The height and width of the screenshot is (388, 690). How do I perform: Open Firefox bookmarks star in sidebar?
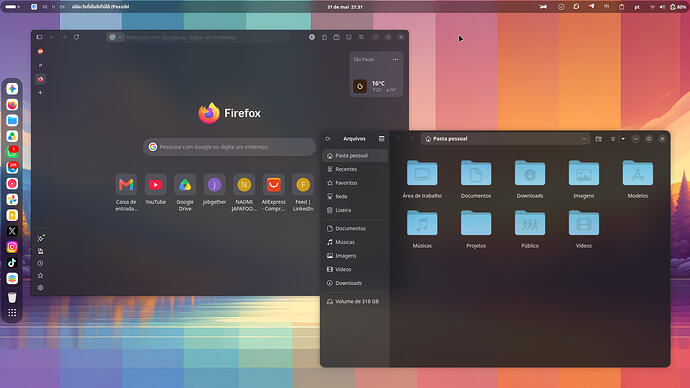[40, 275]
